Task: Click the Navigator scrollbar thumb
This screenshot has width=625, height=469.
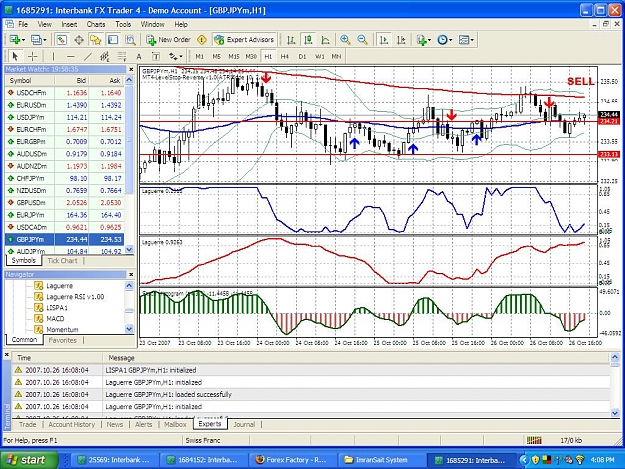Action: coord(129,310)
